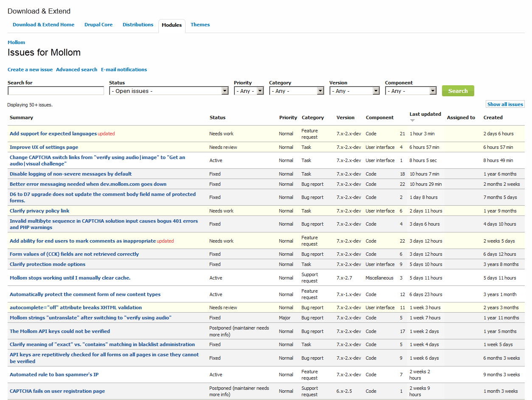532x400 pixels.
Task: Open the Distributions tab
Action: pyautogui.click(x=138, y=25)
